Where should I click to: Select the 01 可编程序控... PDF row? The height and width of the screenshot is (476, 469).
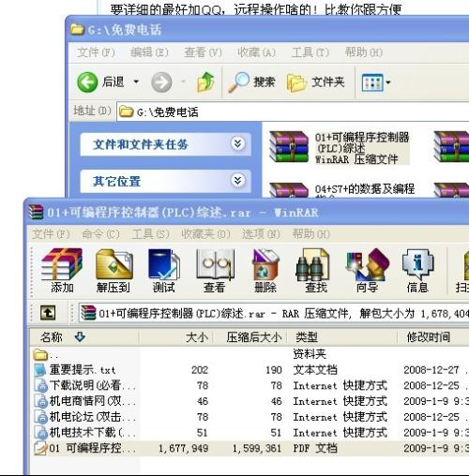[250, 449]
